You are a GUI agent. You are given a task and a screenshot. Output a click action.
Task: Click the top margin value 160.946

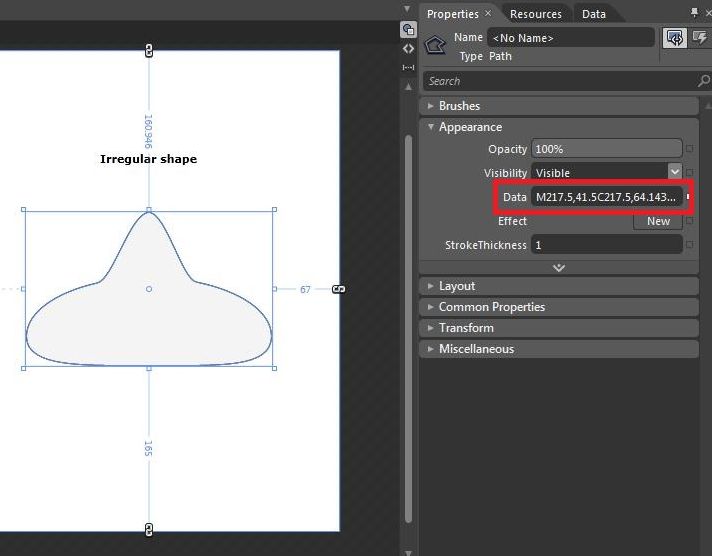pyautogui.click(x=148, y=131)
